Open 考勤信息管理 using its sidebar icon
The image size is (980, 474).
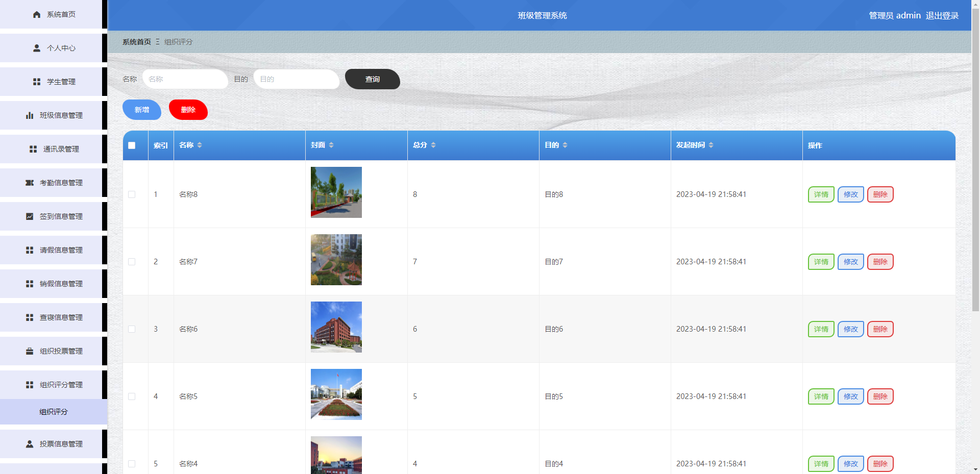pos(29,182)
